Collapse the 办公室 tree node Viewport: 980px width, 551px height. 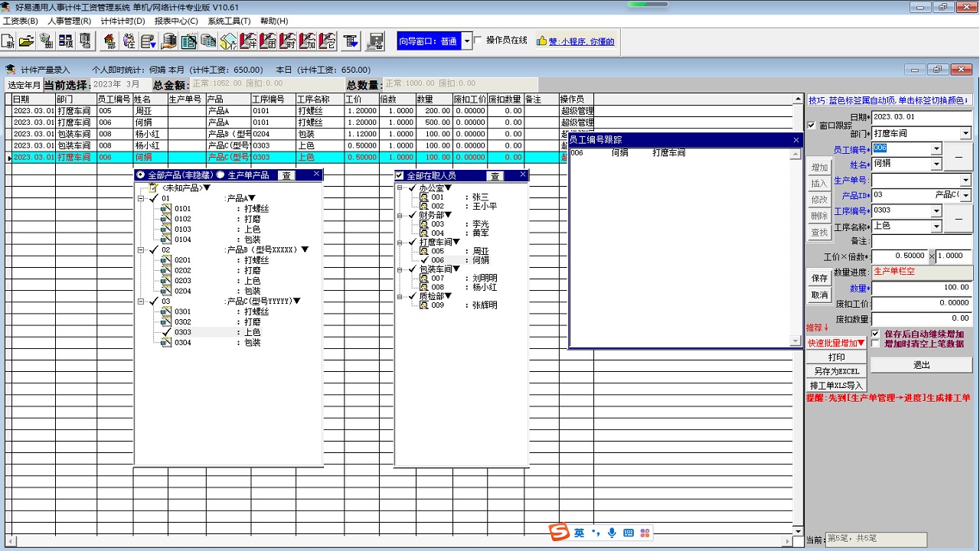coord(400,188)
